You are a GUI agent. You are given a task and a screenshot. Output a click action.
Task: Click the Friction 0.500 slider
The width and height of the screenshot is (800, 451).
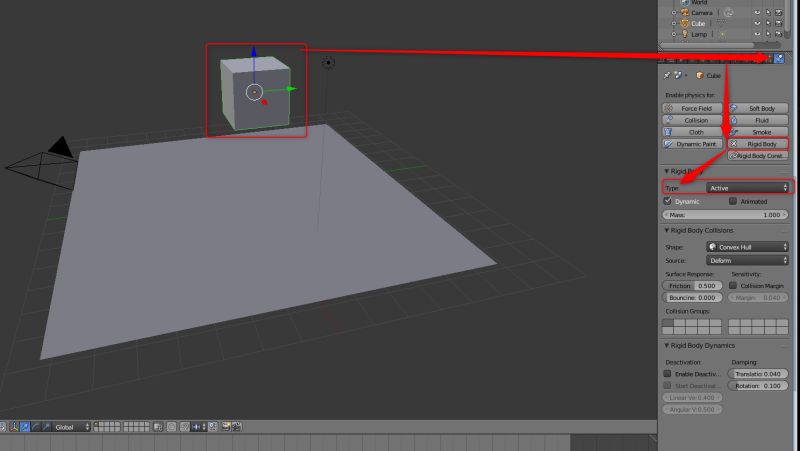(692, 286)
